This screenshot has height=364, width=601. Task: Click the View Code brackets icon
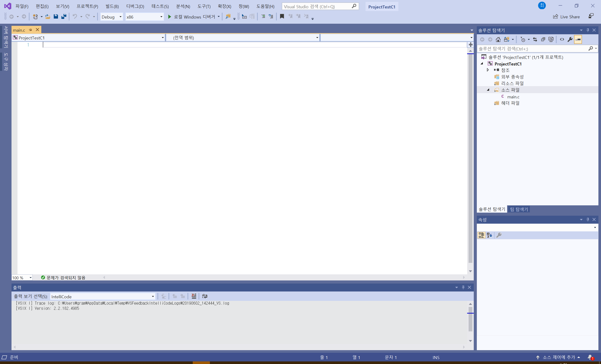[562, 39]
